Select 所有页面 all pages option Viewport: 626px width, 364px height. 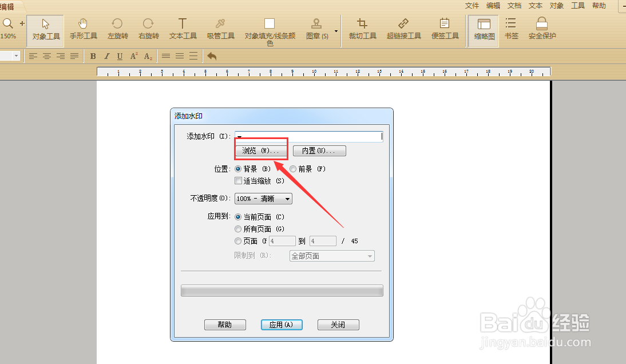coord(238,229)
